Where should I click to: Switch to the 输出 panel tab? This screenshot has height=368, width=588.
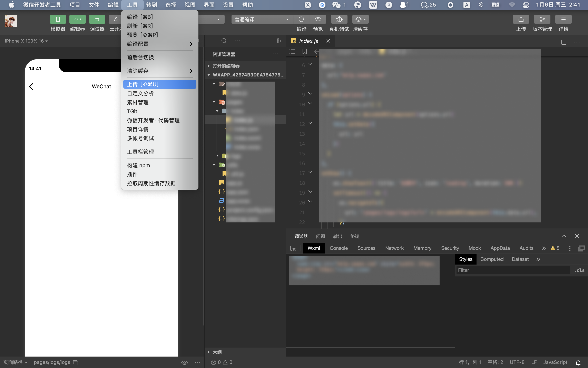tap(337, 236)
